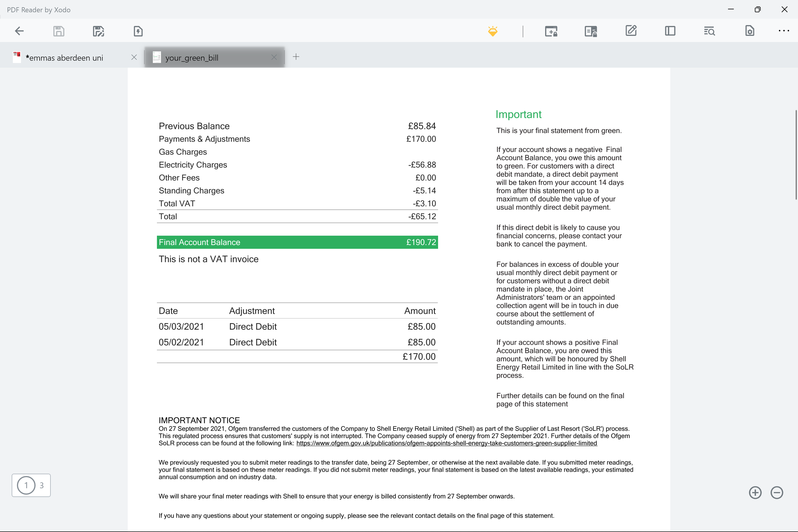Go back with the left arrow icon
Screen dimensions: 798x532
(x=19, y=31)
